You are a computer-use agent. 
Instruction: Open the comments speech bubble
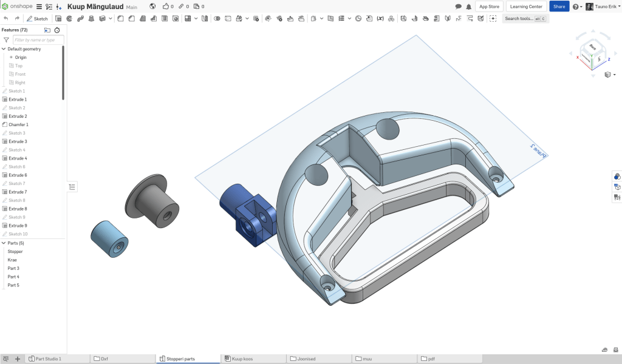click(459, 7)
